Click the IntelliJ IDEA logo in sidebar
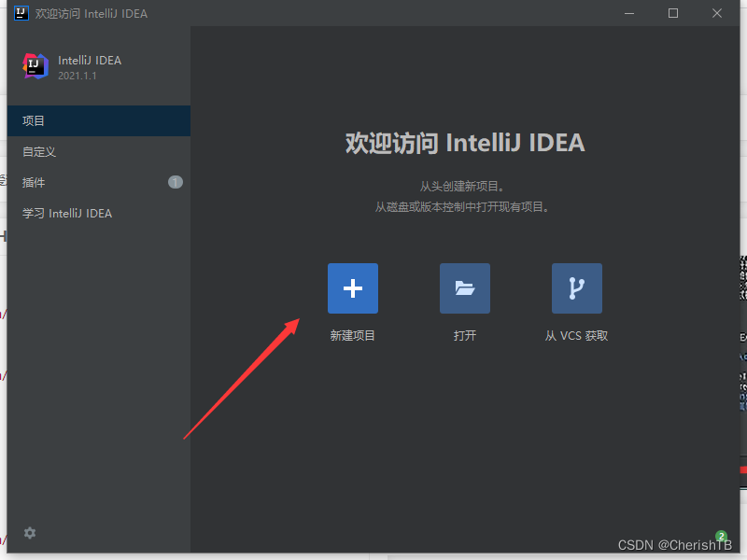The height and width of the screenshot is (560, 747). [x=35, y=66]
